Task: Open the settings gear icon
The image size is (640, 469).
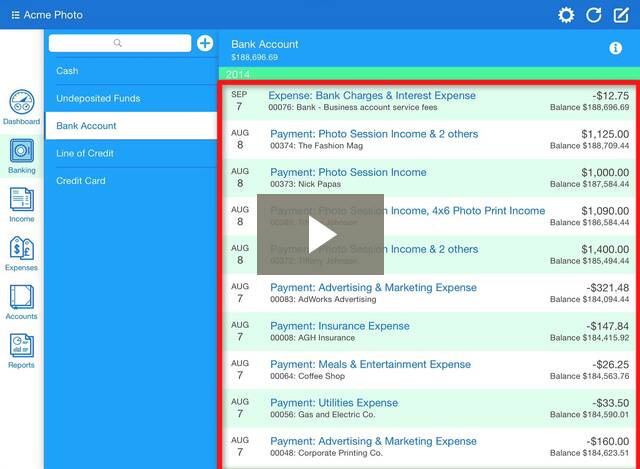Action: (x=566, y=15)
